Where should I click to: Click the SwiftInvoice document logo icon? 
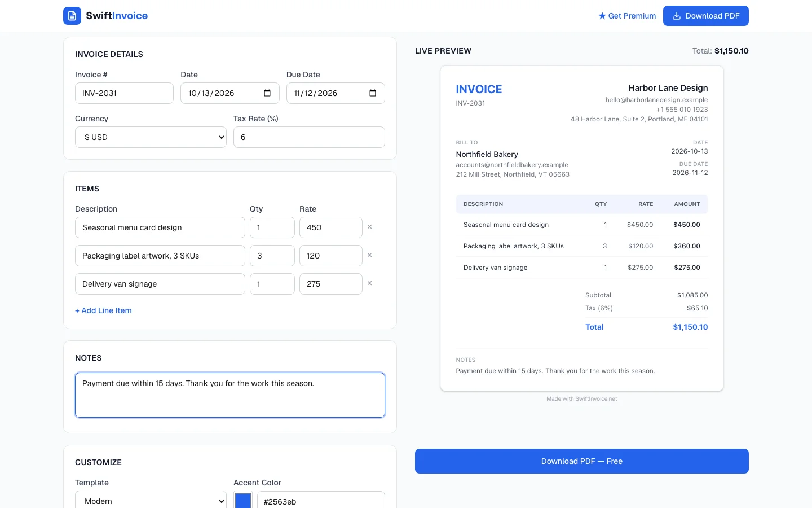[72, 16]
